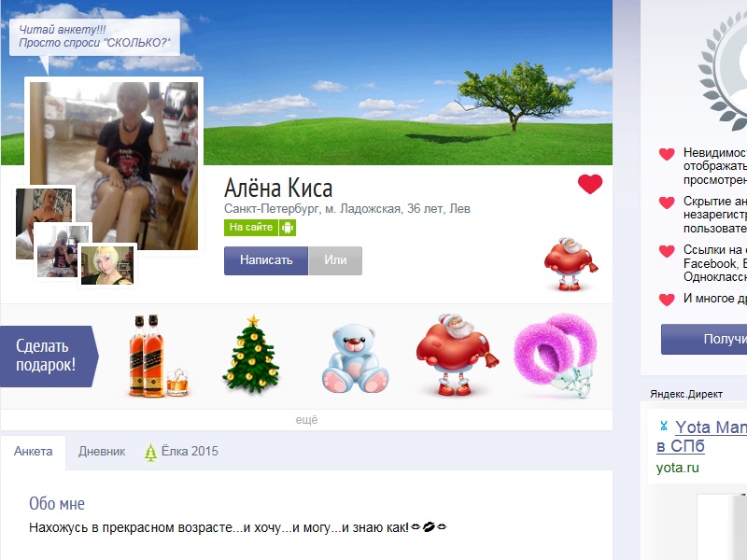747x560 pixels.
Task: Select the Santa Claus gift in gift row
Action: pos(450,356)
